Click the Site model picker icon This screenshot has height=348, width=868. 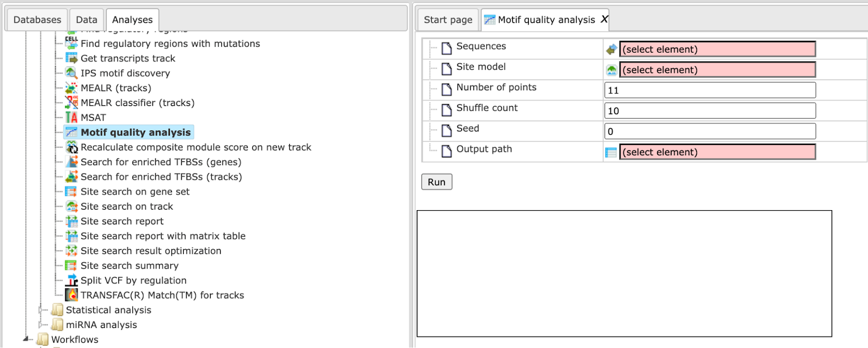pos(611,70)
